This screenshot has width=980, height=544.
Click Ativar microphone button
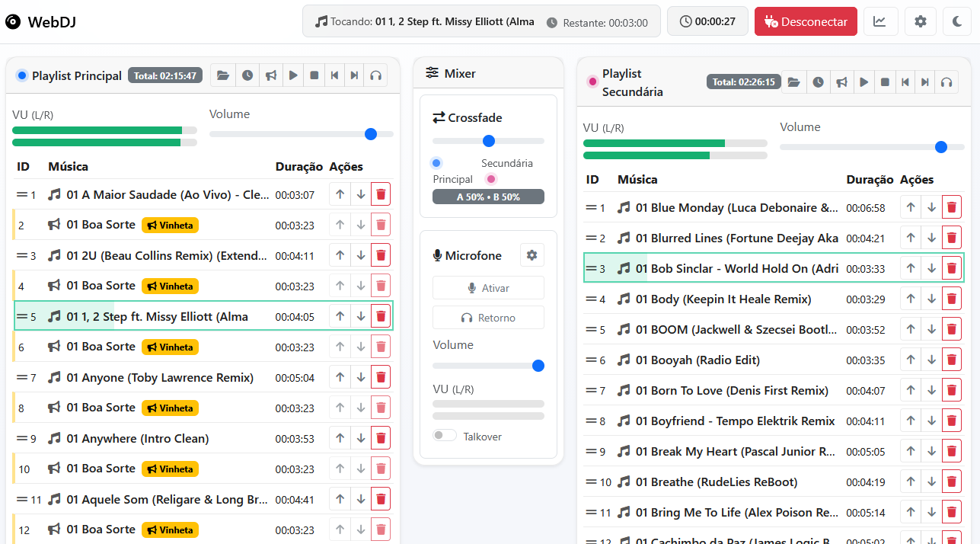tap(488, 288)
